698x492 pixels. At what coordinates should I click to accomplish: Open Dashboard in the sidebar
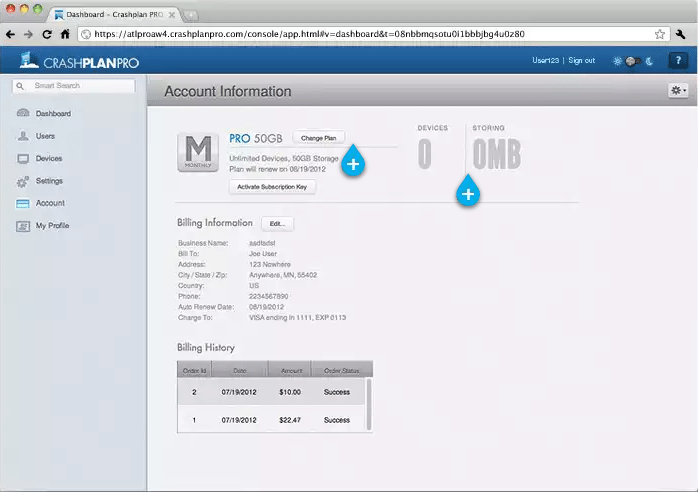click(x=53, y=114)
